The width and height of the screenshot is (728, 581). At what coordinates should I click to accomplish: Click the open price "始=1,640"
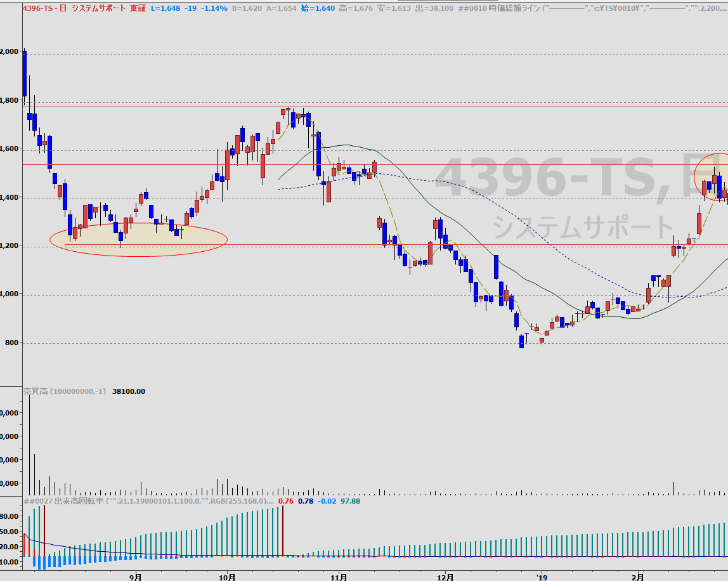coord(318,8)
